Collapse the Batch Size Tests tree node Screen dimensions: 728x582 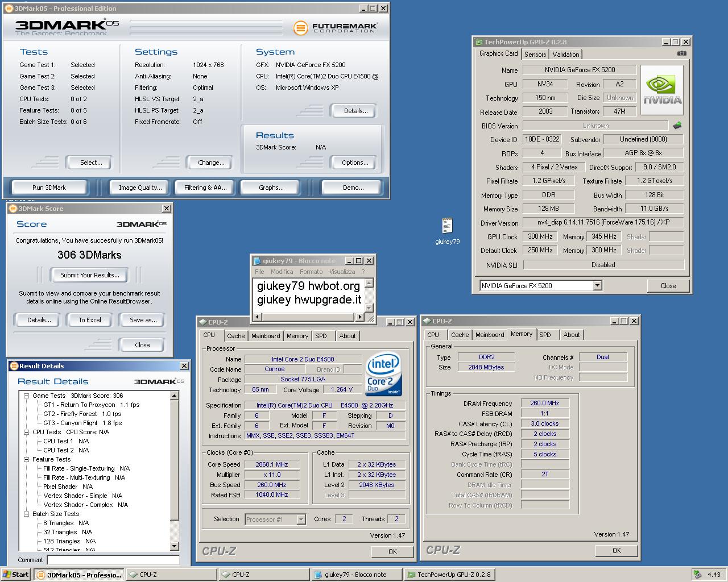click(x=26, y=514)
